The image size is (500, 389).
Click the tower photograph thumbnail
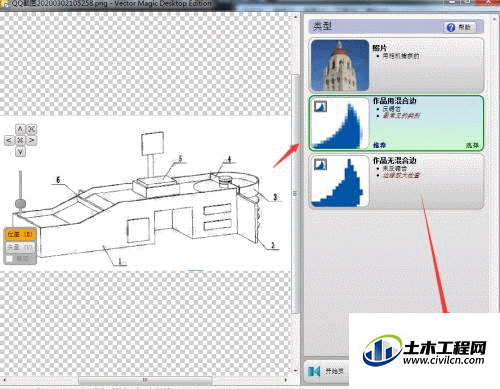pos(340,65)
